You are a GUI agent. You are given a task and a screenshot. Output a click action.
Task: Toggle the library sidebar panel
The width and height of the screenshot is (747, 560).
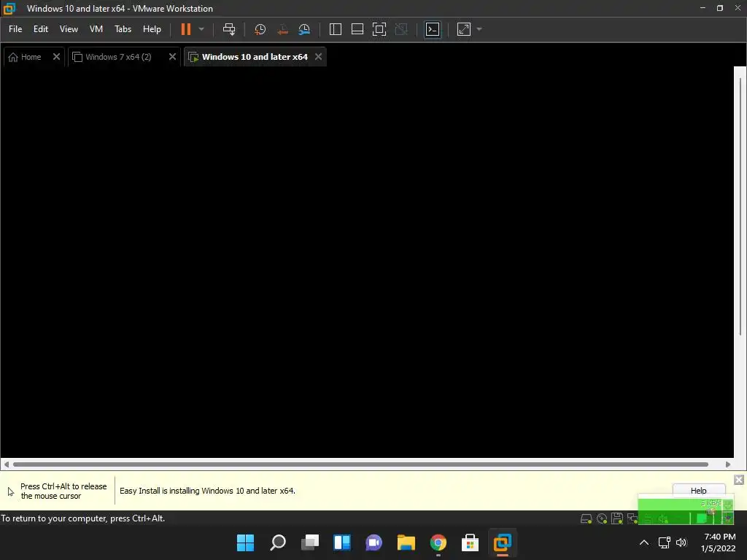336,29
